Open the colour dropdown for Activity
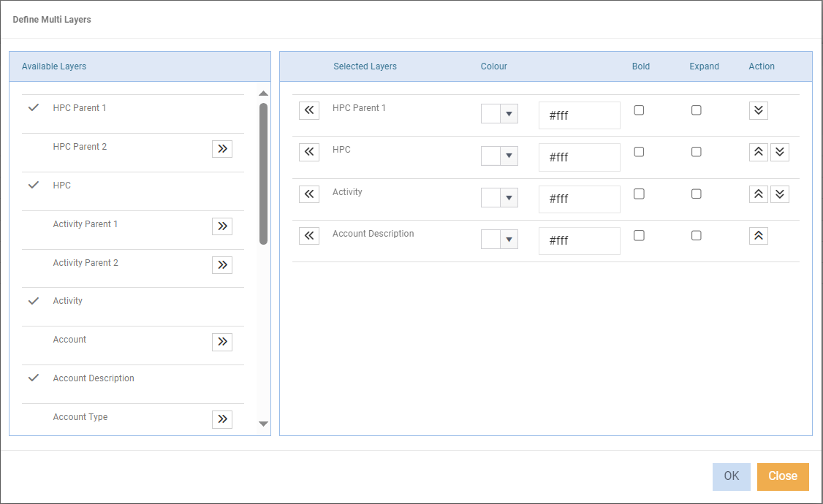Image resolution: width=823 pixels, height=504 pixels. coord(509,197)
